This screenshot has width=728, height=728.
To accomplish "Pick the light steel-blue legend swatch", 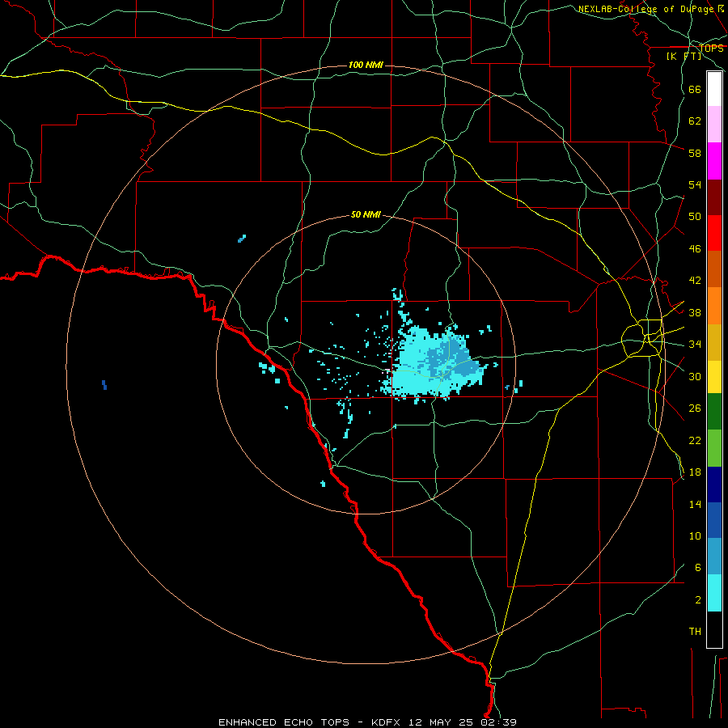I will (714, 557).
